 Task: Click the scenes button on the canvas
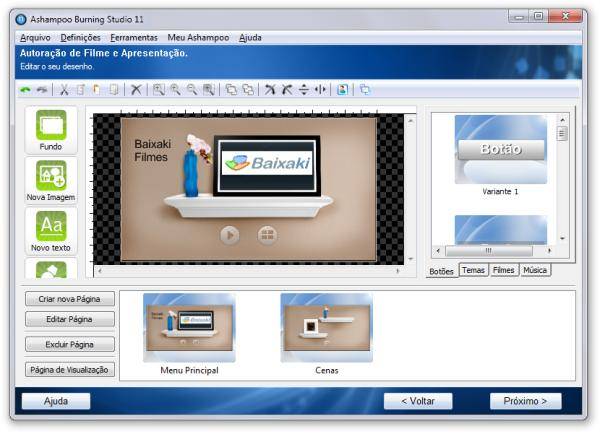coord(267,235)
